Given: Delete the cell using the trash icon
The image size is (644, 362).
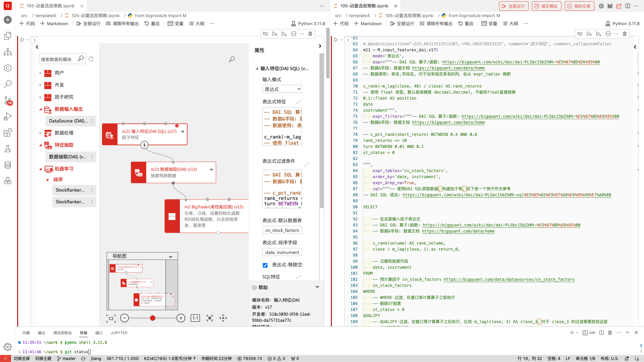Looking at the screenshot, I should point(310,34).
